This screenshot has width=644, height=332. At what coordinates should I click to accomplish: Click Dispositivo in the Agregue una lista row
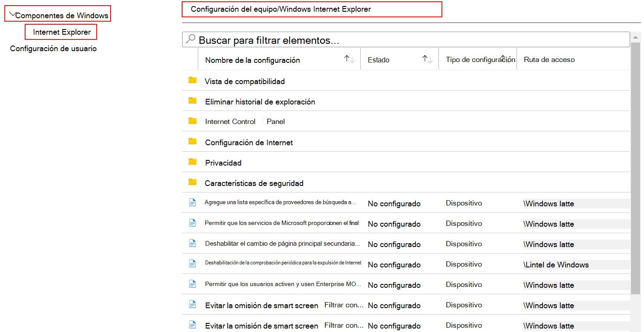coord(464,203)
